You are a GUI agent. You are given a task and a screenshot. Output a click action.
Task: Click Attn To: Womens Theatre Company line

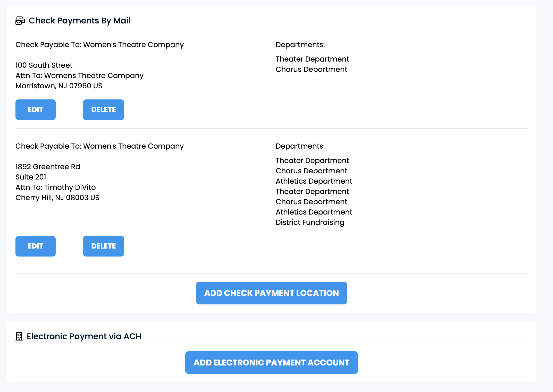(x=79, y=76)
